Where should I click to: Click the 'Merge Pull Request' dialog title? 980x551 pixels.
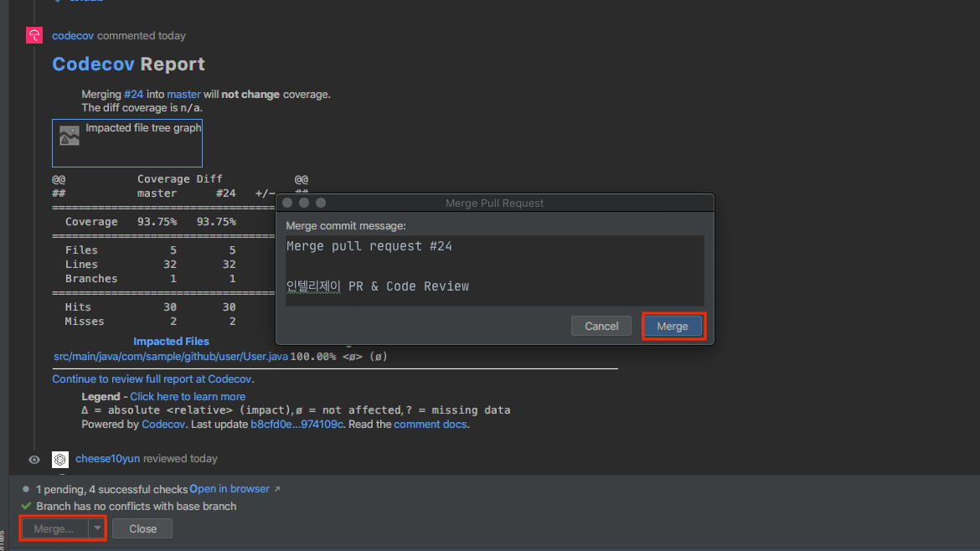[494, 203]
